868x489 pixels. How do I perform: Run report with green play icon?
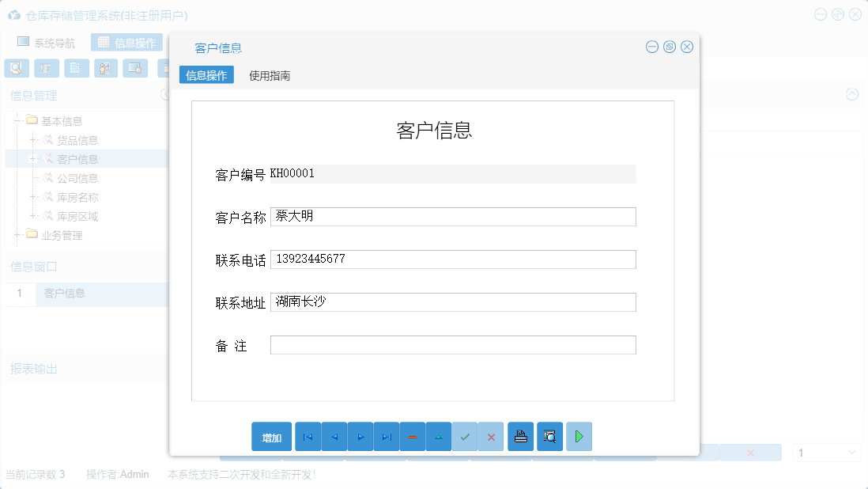coord(579,436)
